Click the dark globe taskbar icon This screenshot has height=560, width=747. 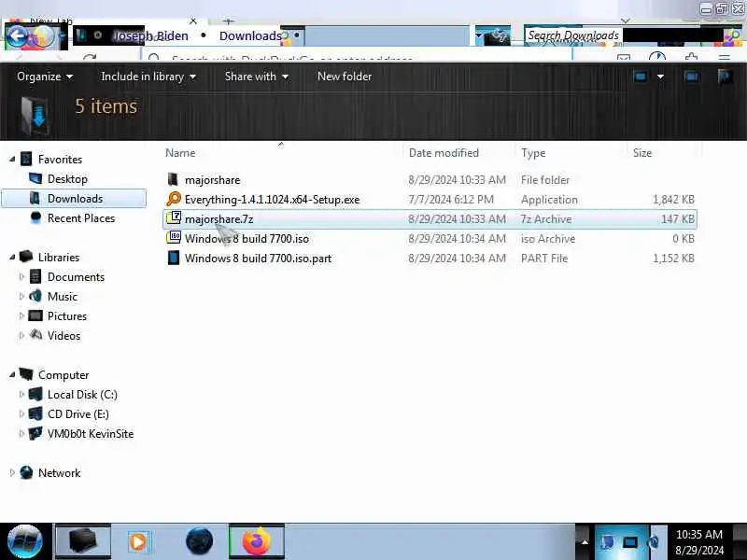click(x=199, y=541)
